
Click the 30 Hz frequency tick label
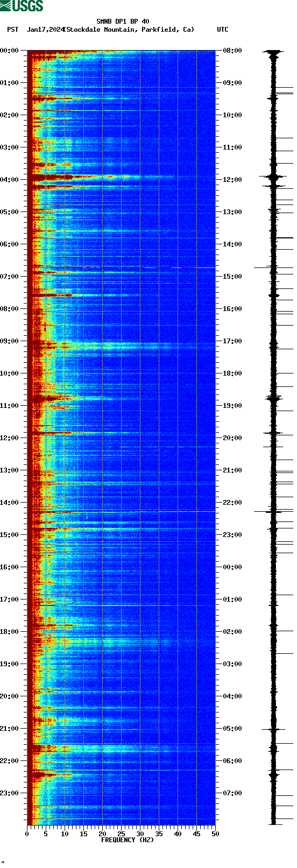coord(140,834)
